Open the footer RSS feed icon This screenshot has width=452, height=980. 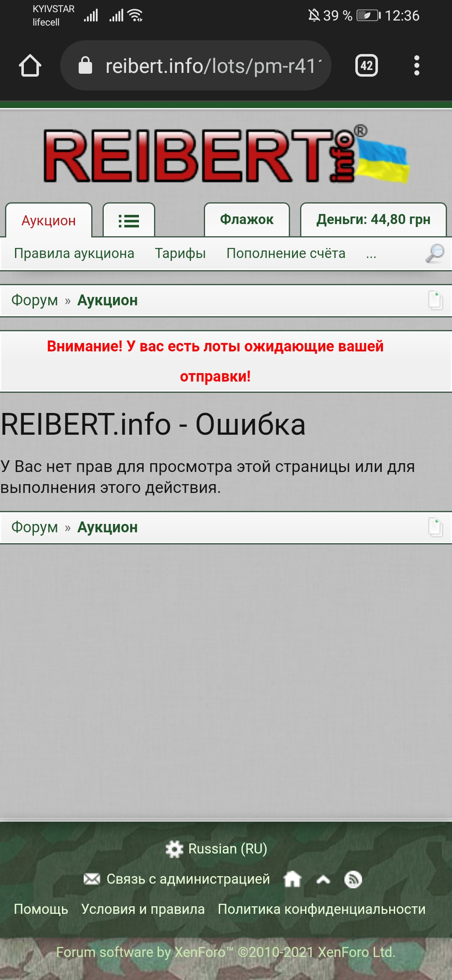(x=353, y=879)
